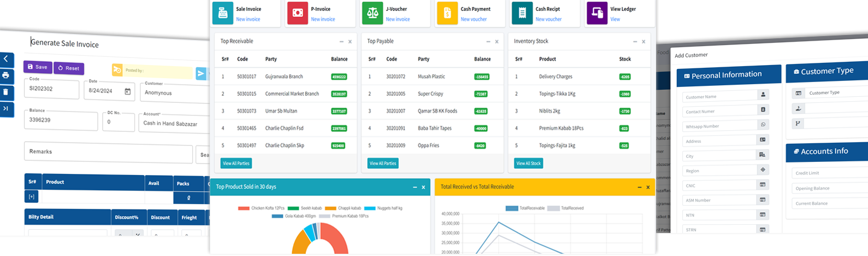Click the skip-to-end icon in invoice sidebar
The width and height of the screenshot is (868, 256).
(x=6, y=108)
